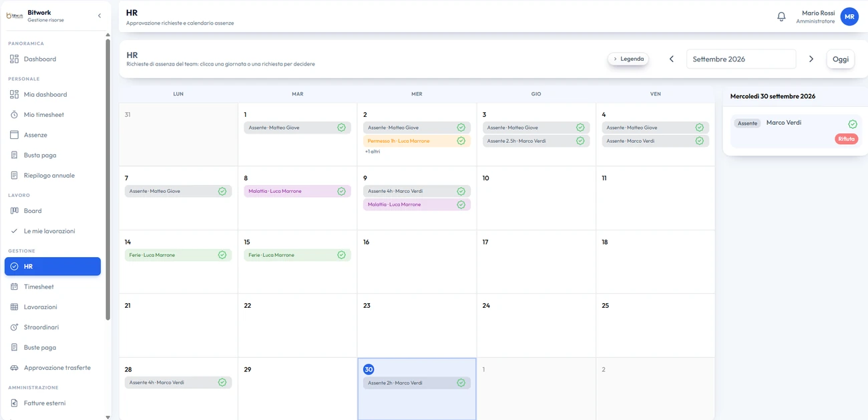Show the +1 altri requests on day 2
This screenshot has width=868, height=420.
coord(373,152)
